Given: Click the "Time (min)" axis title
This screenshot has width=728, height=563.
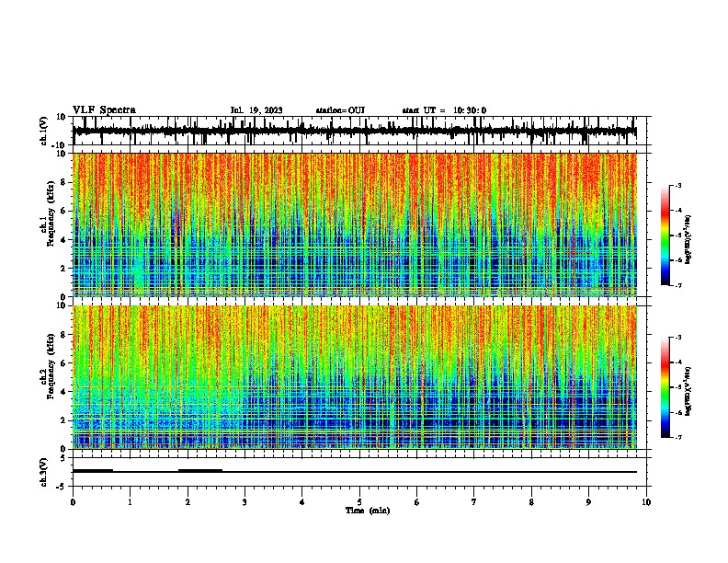Looking at the screenshot, I should click(368, 511).
